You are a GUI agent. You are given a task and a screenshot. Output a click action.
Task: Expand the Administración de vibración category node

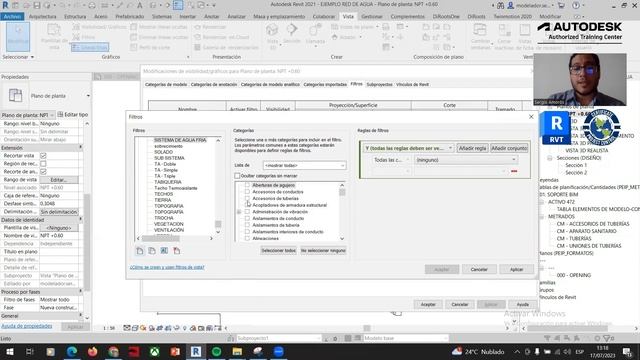click(239, 212)
